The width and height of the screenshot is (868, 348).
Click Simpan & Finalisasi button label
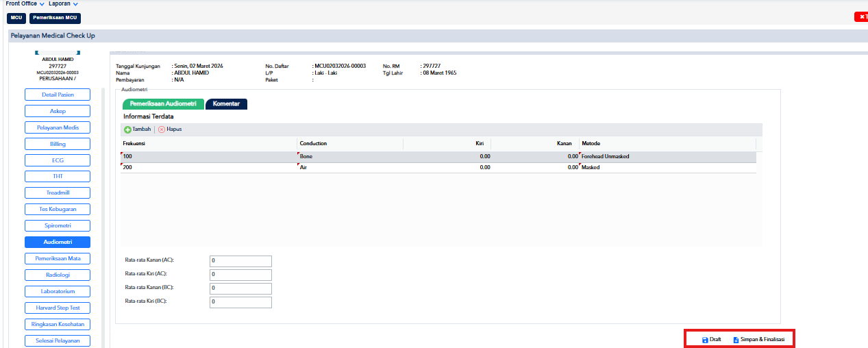(x=762, y=340)
